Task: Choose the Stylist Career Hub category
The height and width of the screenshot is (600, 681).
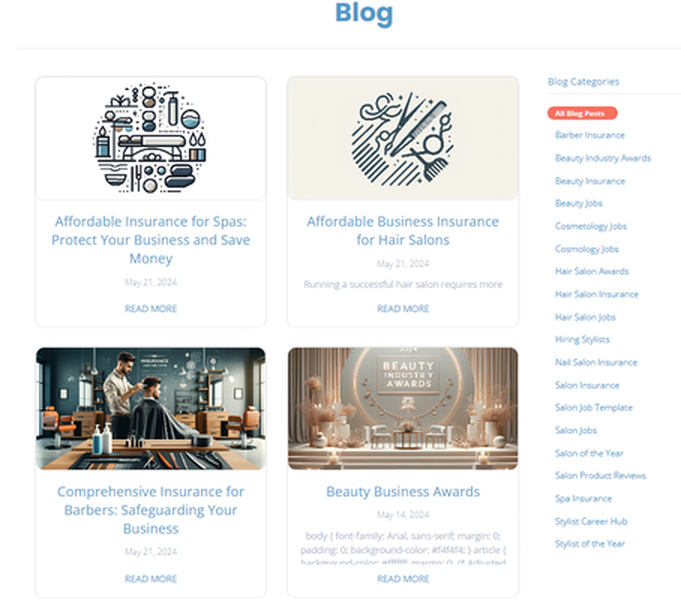Action: pyautogui.click(x=591, y=521)
